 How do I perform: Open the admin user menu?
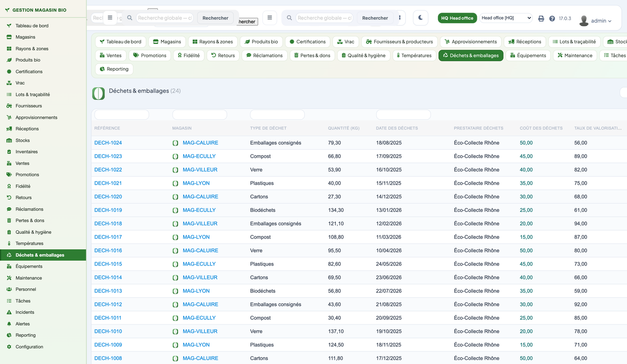[x=595, y=20]
